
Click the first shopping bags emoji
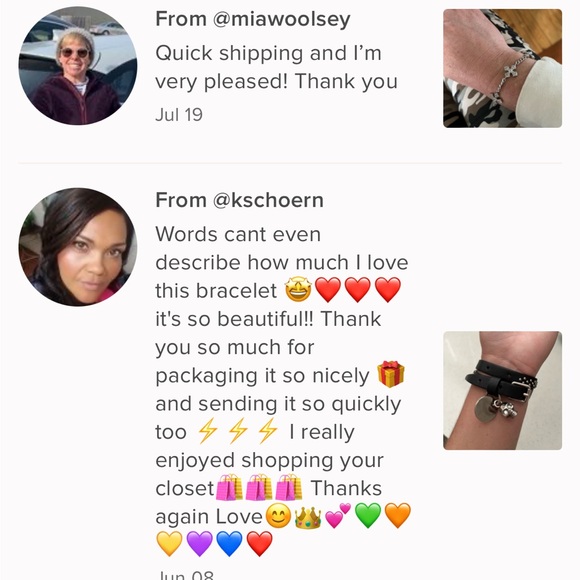point(229,487)
